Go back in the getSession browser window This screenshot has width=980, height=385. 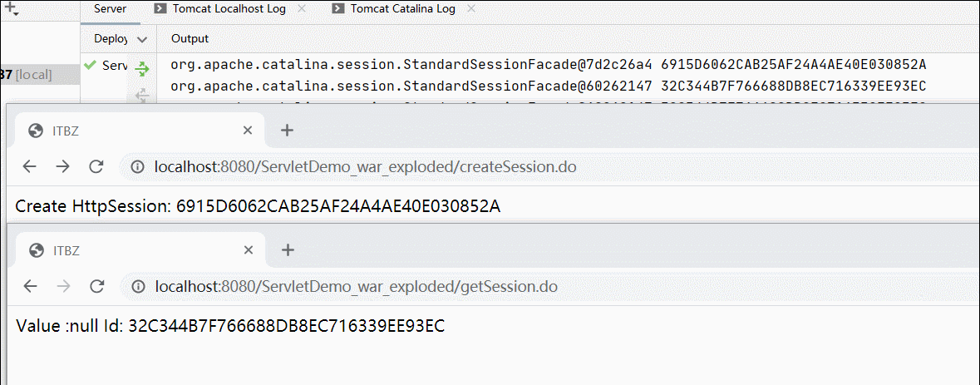pos(30,286)
